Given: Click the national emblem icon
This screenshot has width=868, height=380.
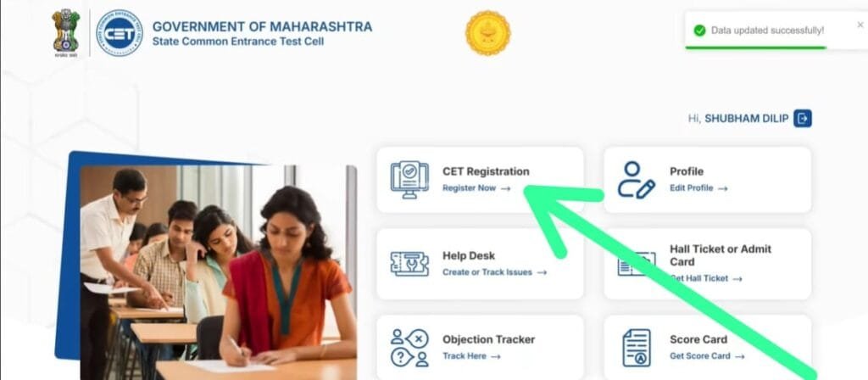Looking at the screenshot, I should [x=65, y=31].
